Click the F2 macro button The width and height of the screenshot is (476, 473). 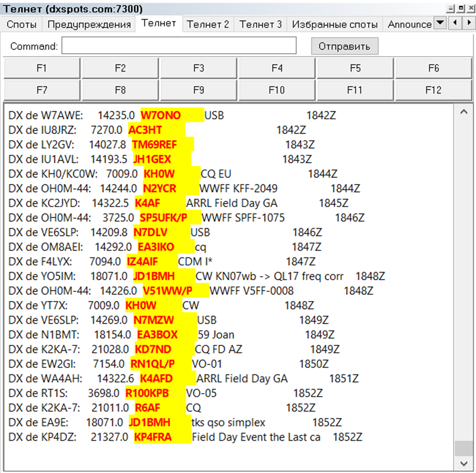[x=120, y=68]
